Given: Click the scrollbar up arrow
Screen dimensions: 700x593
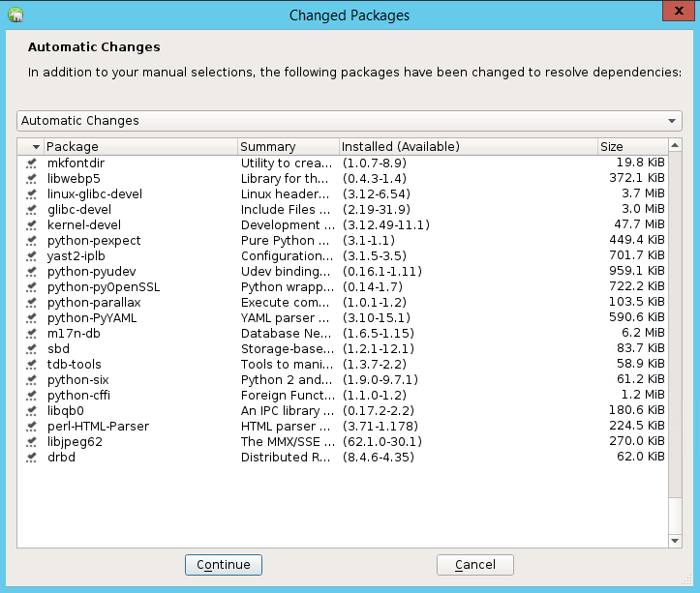Looking at the screenshot, I should pos(675,145).
